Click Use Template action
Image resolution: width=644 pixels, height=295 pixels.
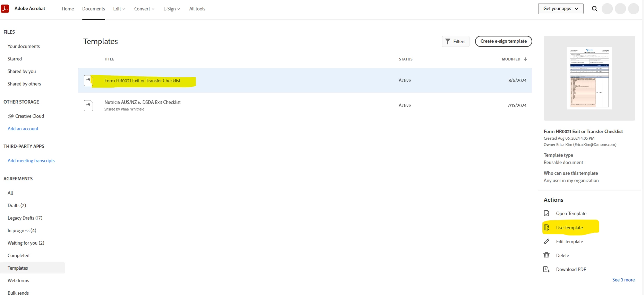(569, 228)
